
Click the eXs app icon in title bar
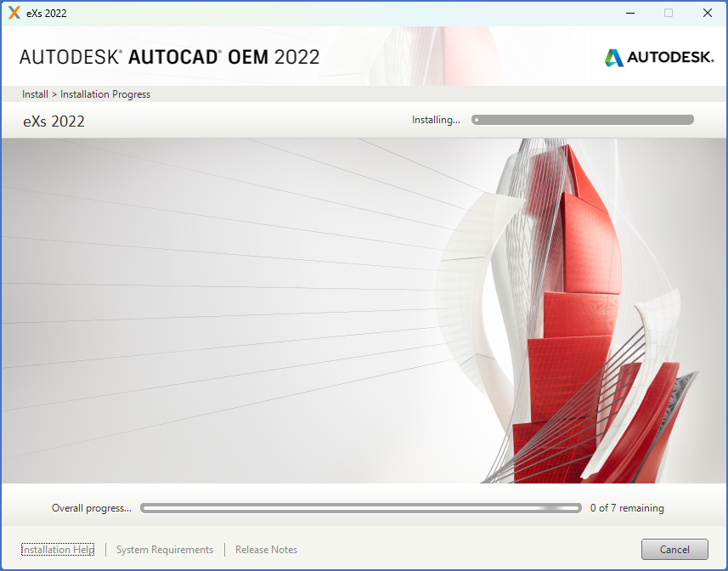pos(14,13)
